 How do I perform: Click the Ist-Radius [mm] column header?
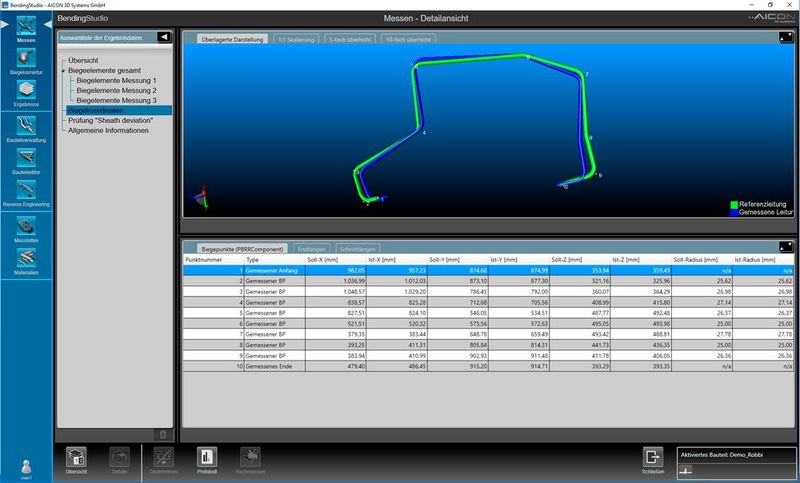click(763, 260)
